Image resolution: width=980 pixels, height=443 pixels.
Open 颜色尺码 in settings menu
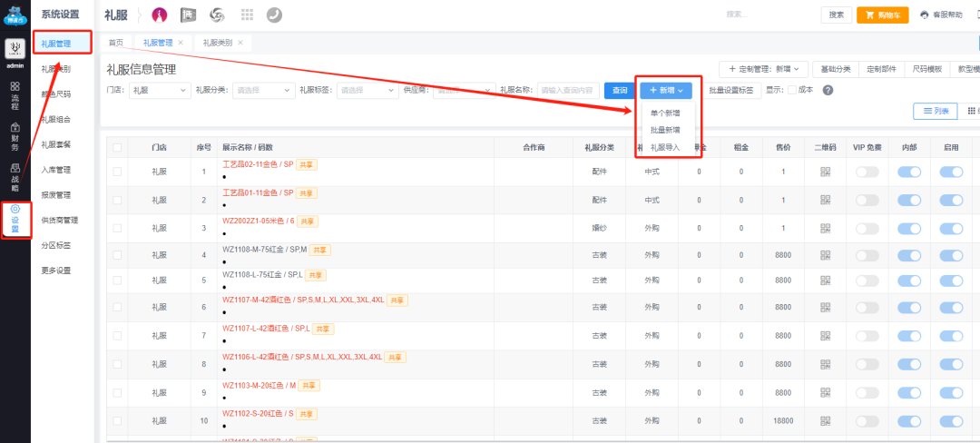coord(56,94)
